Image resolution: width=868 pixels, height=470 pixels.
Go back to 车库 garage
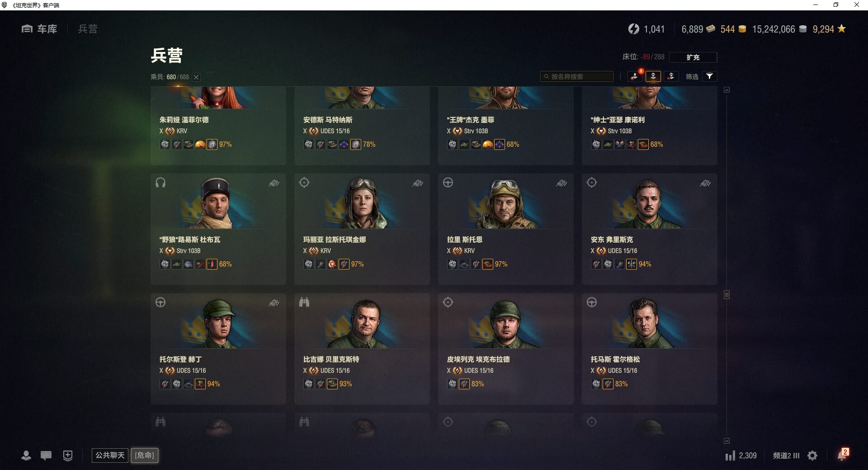pos(39,29)
